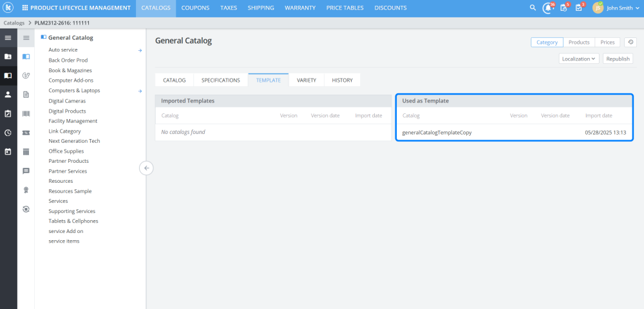Click the JS user avatar

598,8
